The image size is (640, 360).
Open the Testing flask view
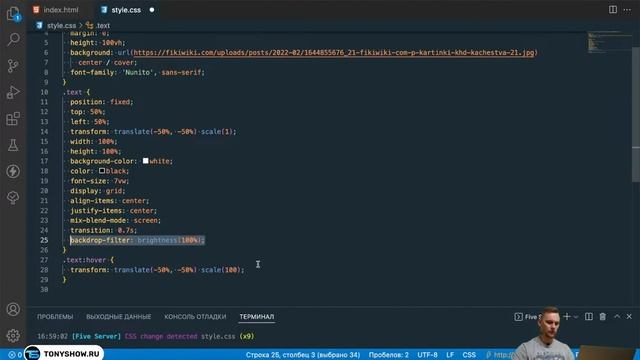(x=13, y=145)
